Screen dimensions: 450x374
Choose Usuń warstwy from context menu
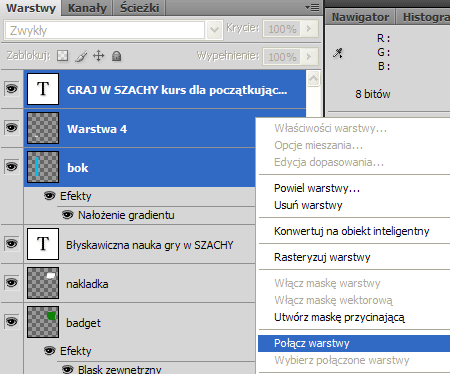point(308,205)
